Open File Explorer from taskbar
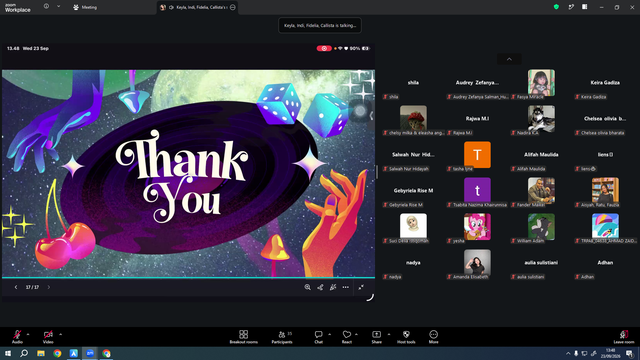This screenshot has height=360, width=640. pos(41,353)
